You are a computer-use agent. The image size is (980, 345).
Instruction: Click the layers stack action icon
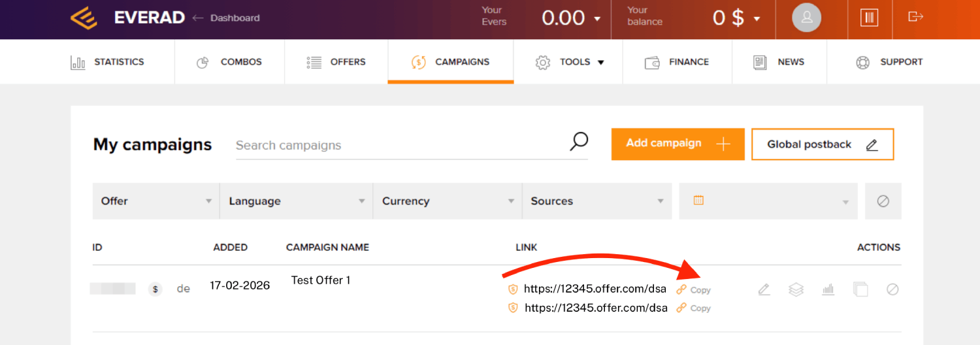[x=796, y=289]
